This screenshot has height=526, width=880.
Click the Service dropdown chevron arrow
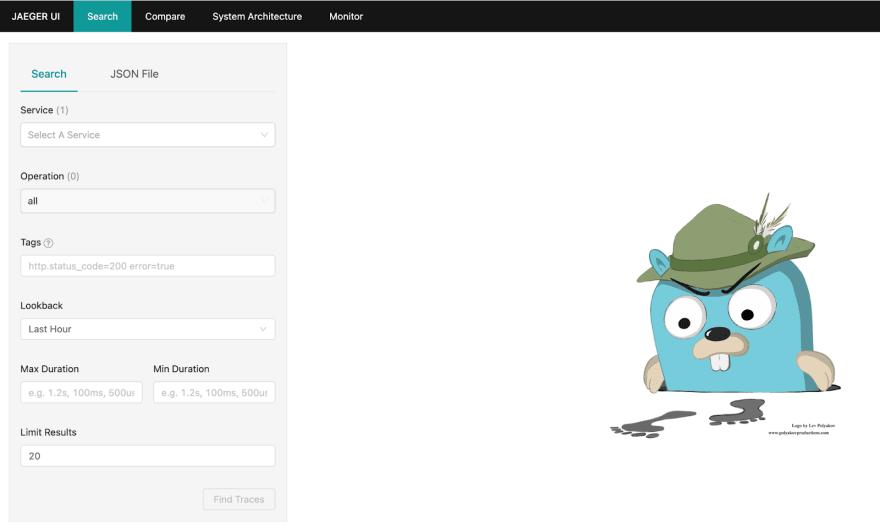(x=264, y=135)
